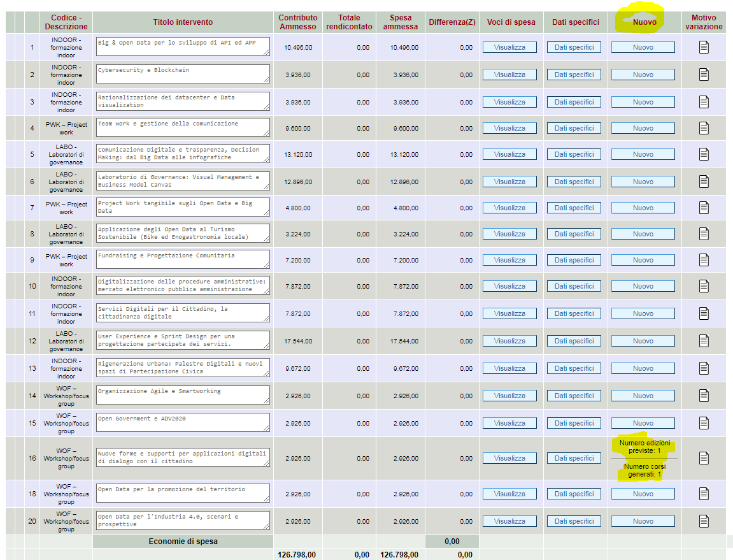
Task: Click Dati specifici for row 16
Action: point(574,458)
